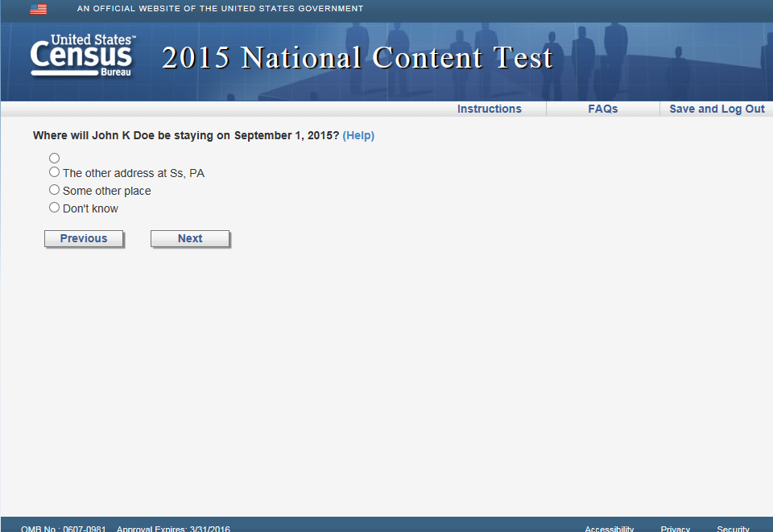
Task: Click the '2015 National Content Test' title
Action: (x=357, y=58)
